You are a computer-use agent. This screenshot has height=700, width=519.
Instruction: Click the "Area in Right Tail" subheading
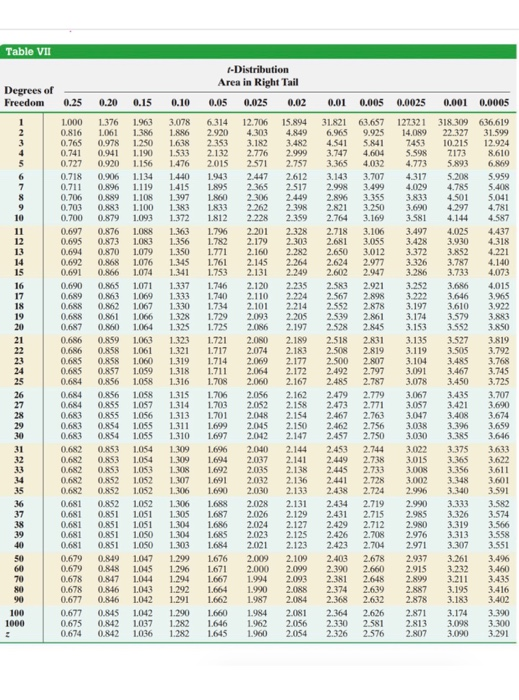click(258, 82)
